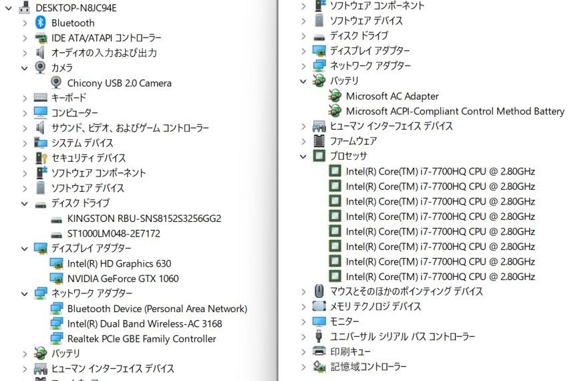Select the モニター display icon
The width and height of the screenshot is (588, 381).
[319, 322]
